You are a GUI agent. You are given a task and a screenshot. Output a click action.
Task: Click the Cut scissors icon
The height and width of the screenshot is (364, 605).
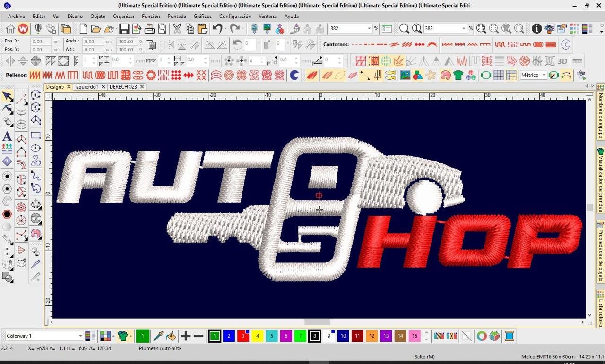pyautogui.click(x=177, y=29)
